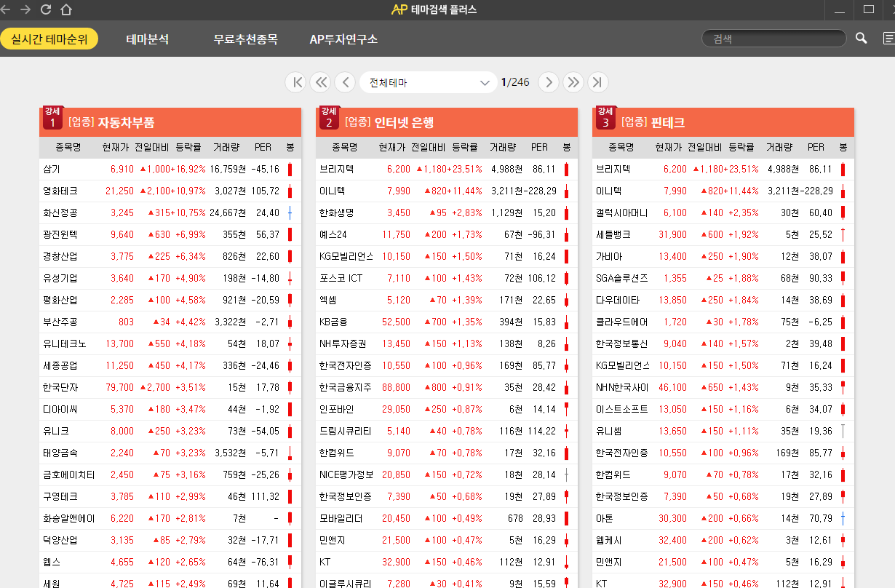Go to the previous theme page
Viewport: 895px width, 588px height.
[x=345, y=82]
